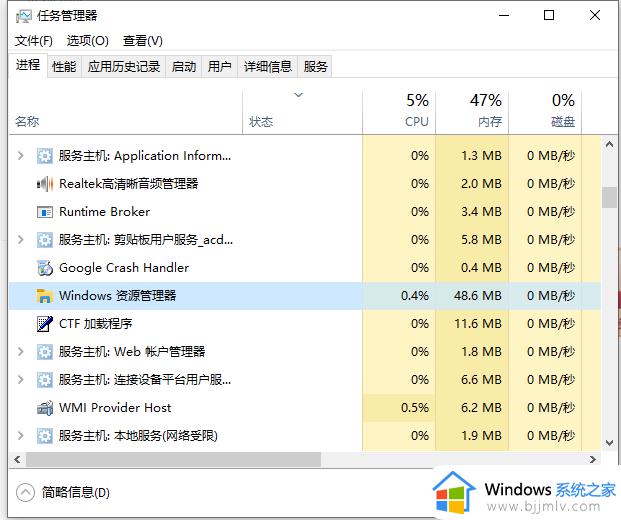The width and height of the screenshot is (621, 520).
Task: Open the 用户 tab
Action: (x=219, y=66)
